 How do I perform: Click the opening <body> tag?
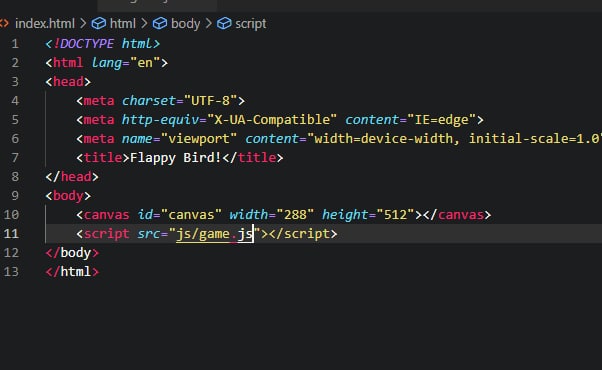[68, 196]
